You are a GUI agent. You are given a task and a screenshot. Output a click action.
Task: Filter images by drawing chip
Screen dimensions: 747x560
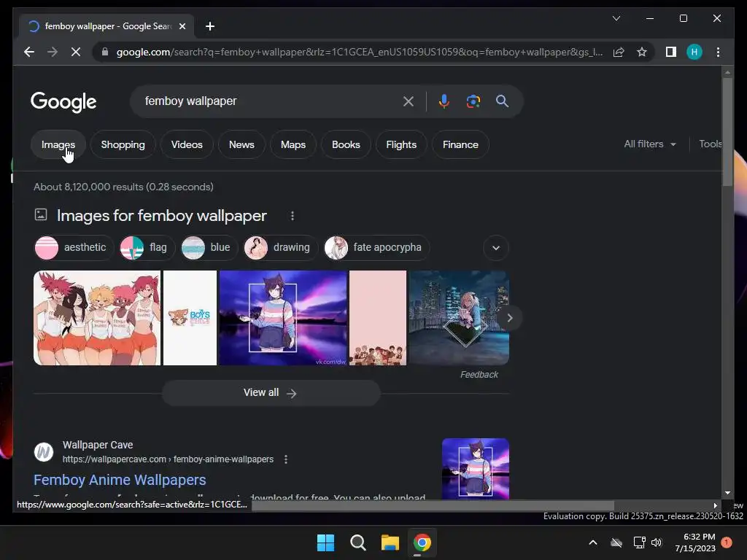pos(281,248)
